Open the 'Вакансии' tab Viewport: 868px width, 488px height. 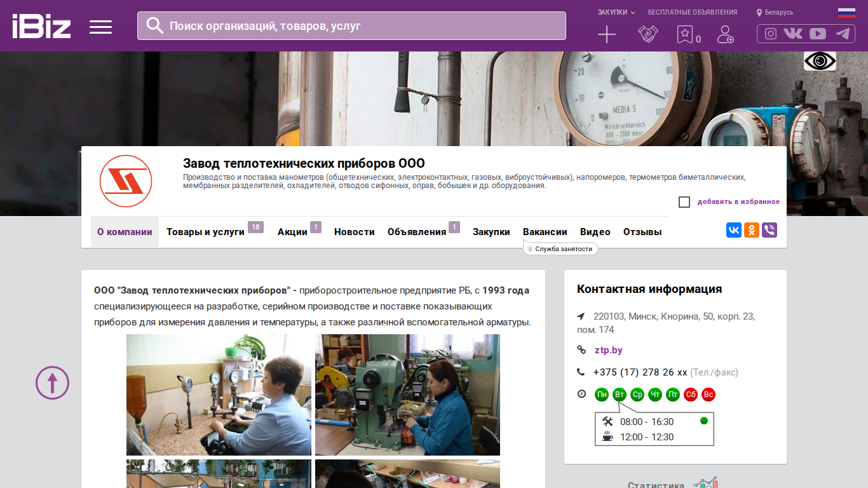pos(545,232)
